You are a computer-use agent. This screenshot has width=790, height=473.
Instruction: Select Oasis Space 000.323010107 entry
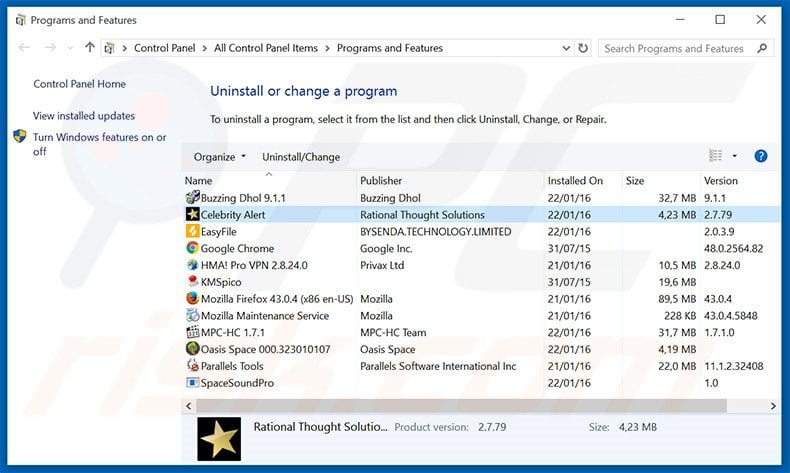266,349
